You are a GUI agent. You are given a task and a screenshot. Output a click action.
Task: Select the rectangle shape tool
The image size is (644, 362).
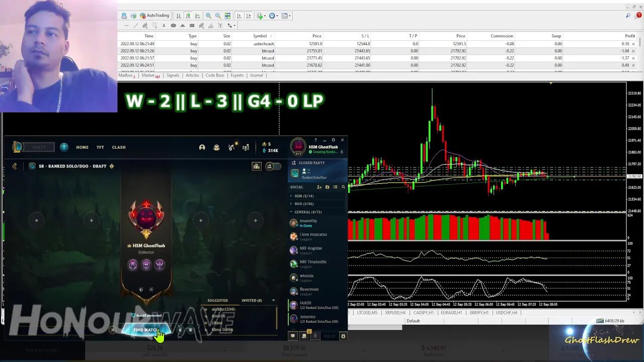tap(192, 26)
